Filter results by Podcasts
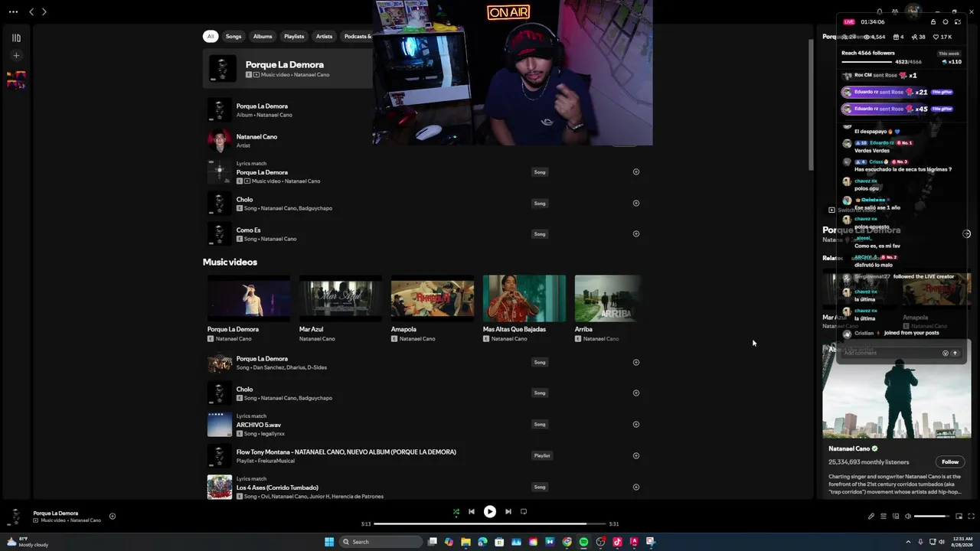 357,36
